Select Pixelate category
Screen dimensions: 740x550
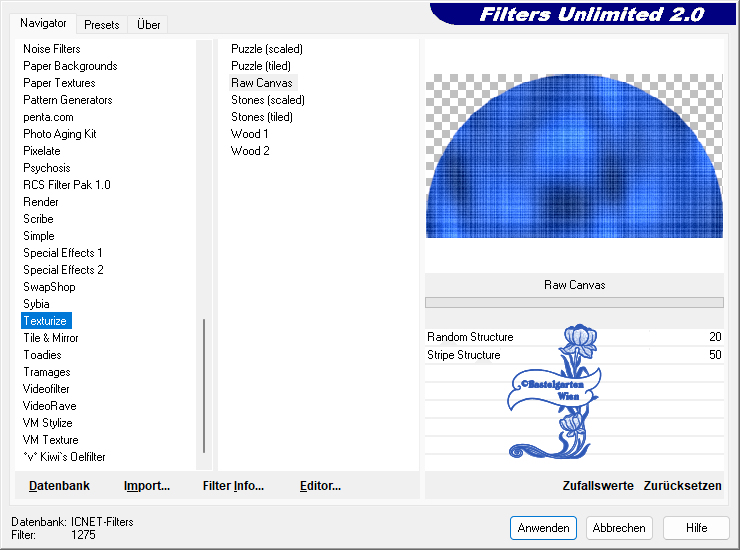point(42,151)
